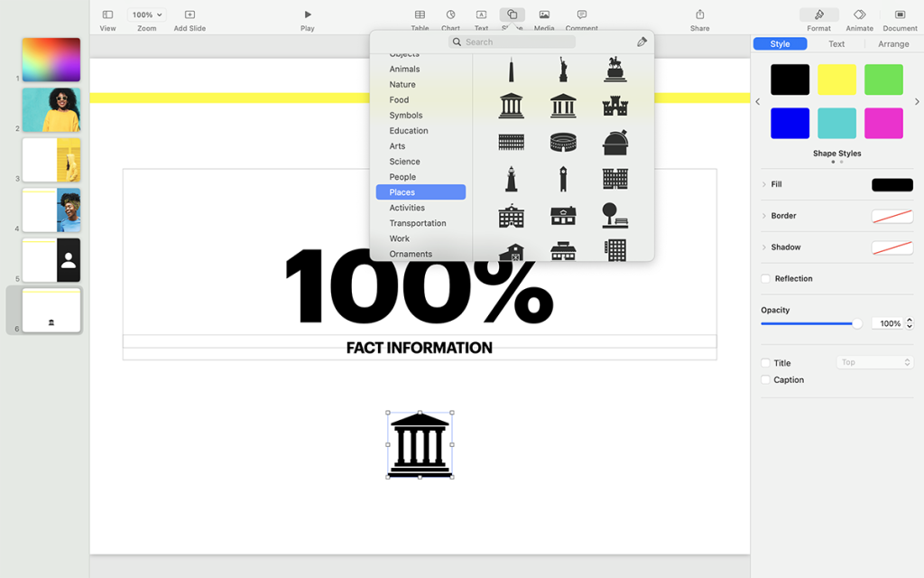Open the Chart insert icon
The width and height of the screenshot is (924, 578).
449,15
